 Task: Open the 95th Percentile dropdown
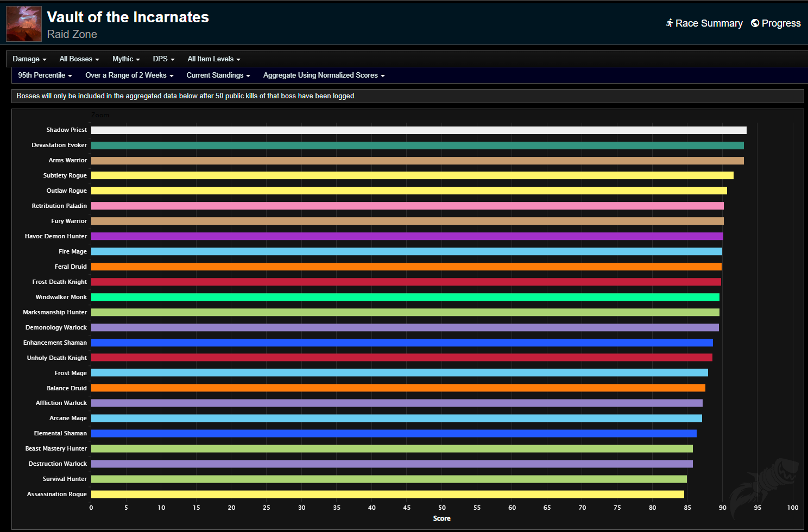tap(45, 75)
